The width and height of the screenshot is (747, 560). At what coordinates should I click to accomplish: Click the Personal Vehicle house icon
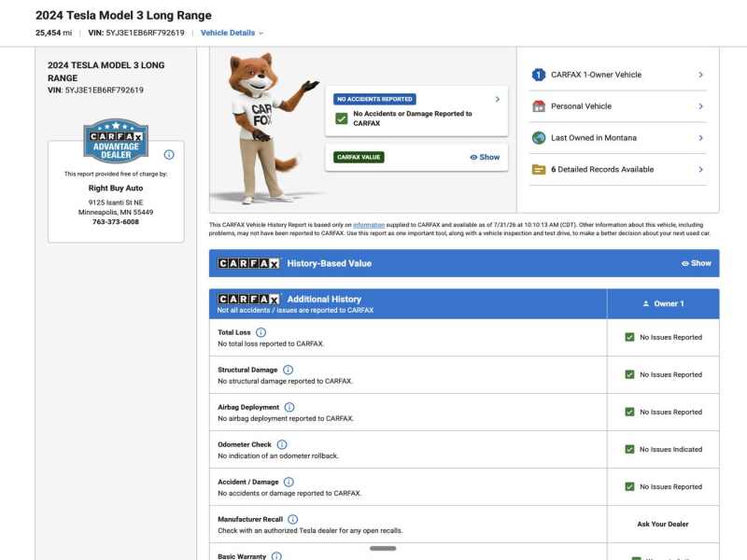(x=539, y=106)
